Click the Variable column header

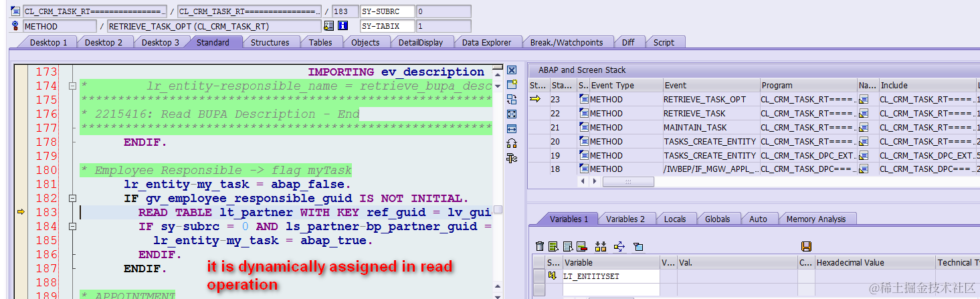coord(611,263)
